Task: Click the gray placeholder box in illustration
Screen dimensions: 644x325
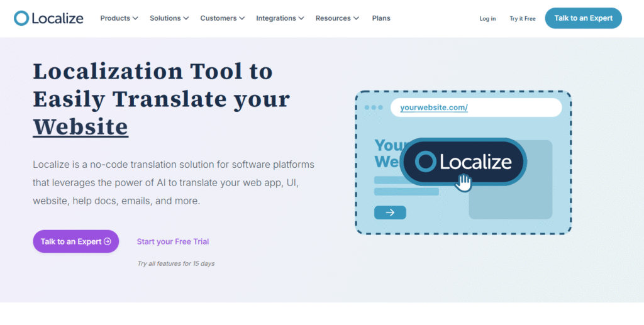Action: point(511,200)
